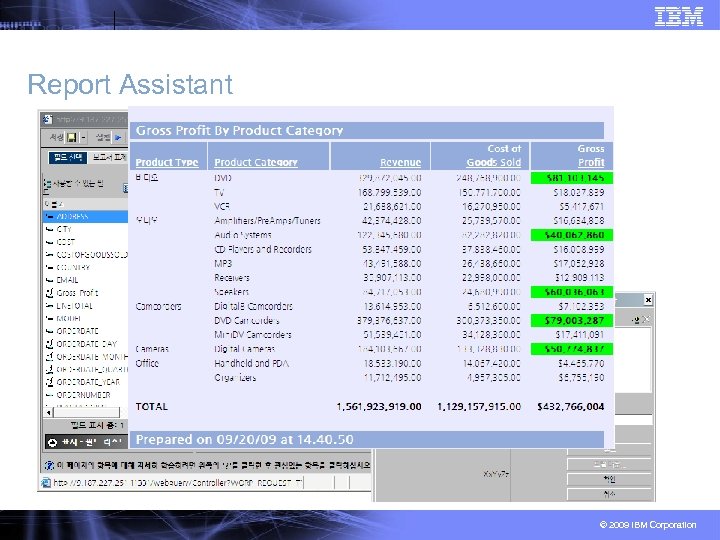
Task: Click the blue run arrow in the toolbar
Action: pyautogui.click(x=118, y=137)
